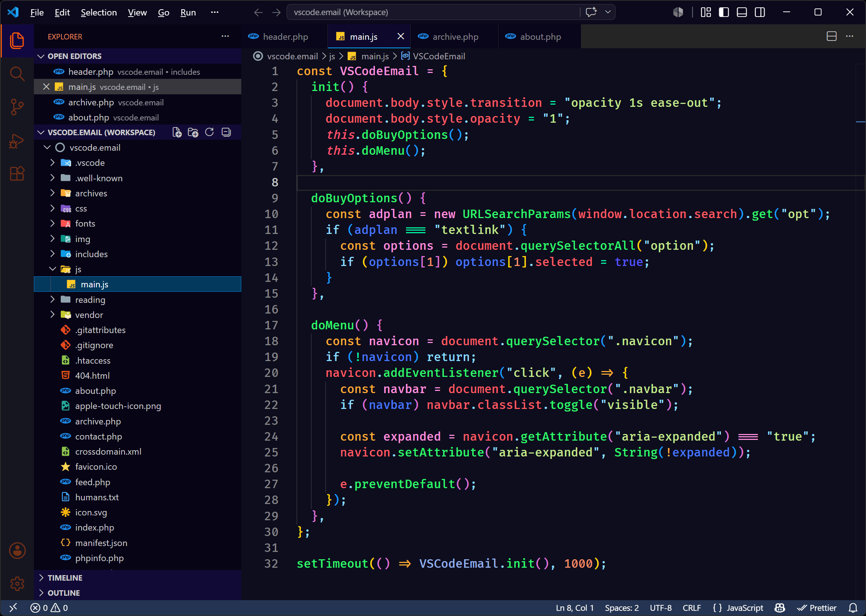The height and width of the screenshot is (616, 866).
Task: Expand the archives folder
Action: [52, 193]
